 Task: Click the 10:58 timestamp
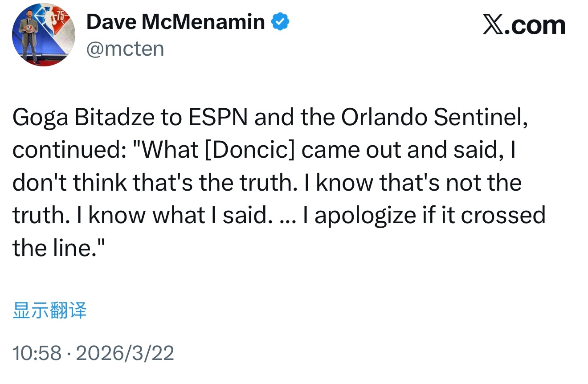[37, 354]
